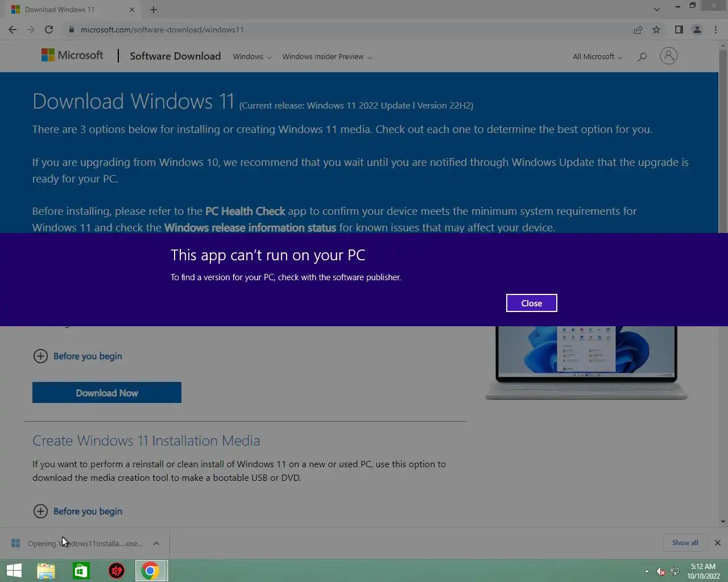This screenshot has height=582, width=728.
Task: Open the Chrome profile icon
Action: click(697, 30)
